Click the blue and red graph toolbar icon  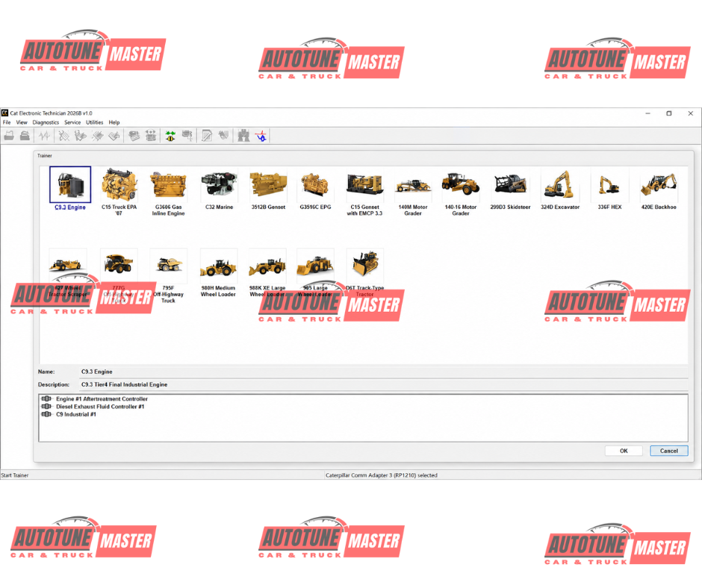pos(261,136)
